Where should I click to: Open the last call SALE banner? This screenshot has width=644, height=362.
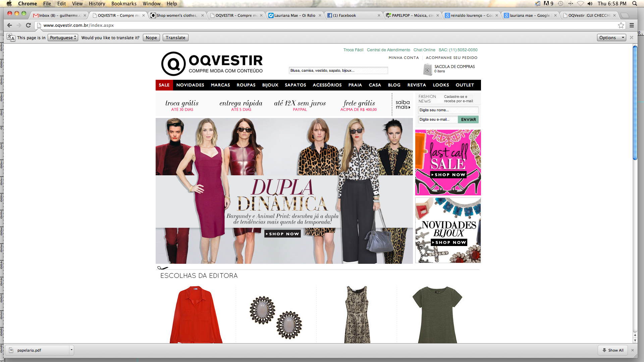[x=448, y=163]
